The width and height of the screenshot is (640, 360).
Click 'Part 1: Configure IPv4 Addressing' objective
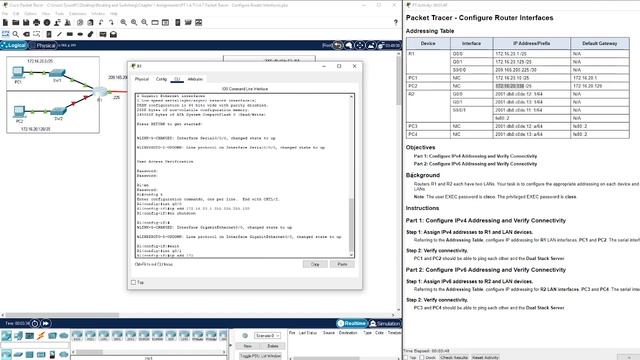pyautogui.click(x=476, y=156)
